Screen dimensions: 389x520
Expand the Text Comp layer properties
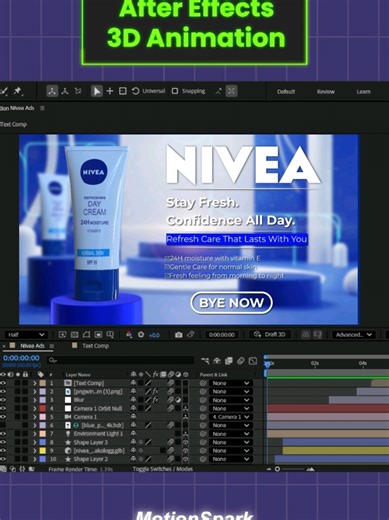[34, 383]
